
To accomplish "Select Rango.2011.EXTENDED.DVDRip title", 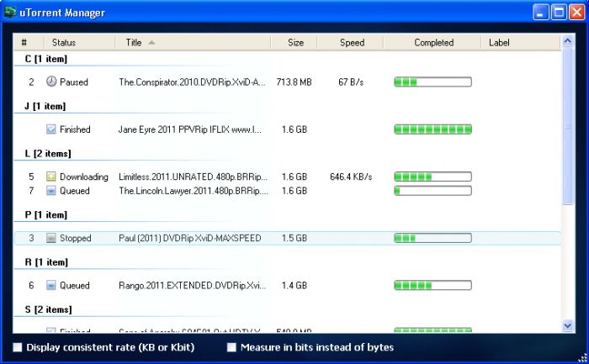I will pos(193,285).
